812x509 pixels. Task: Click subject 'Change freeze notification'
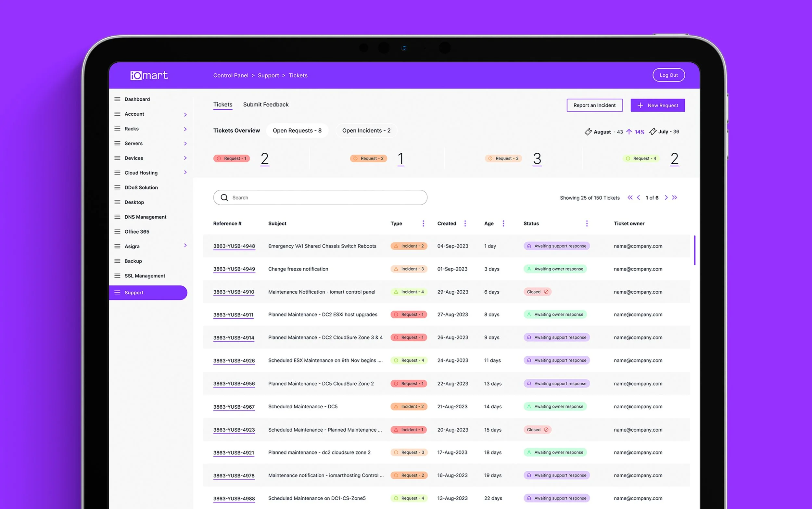point(298,269)
